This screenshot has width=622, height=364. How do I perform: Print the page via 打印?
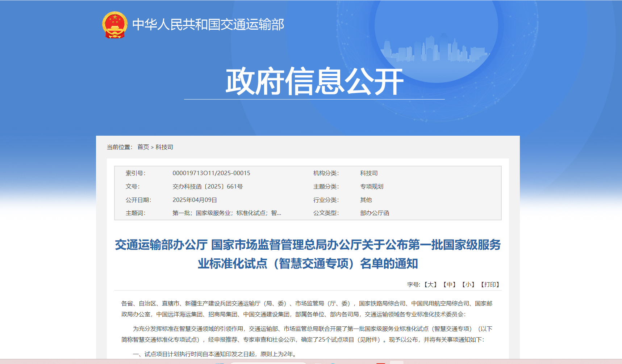click(x=490, y=284)
